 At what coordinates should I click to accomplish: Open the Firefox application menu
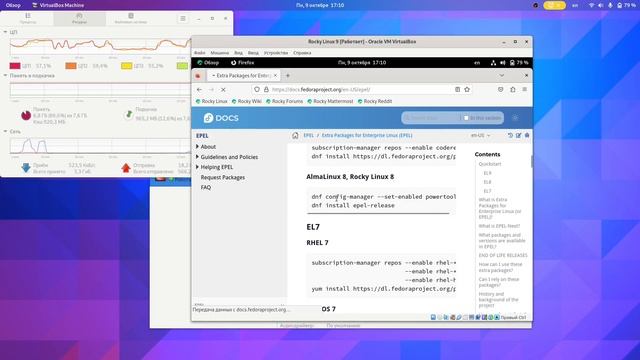point(525,89)
